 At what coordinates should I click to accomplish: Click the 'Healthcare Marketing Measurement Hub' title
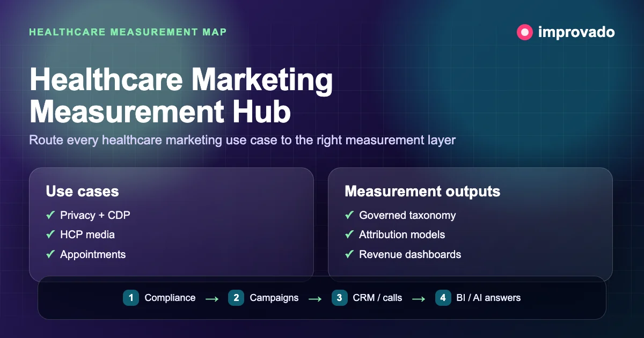point(181,97)
